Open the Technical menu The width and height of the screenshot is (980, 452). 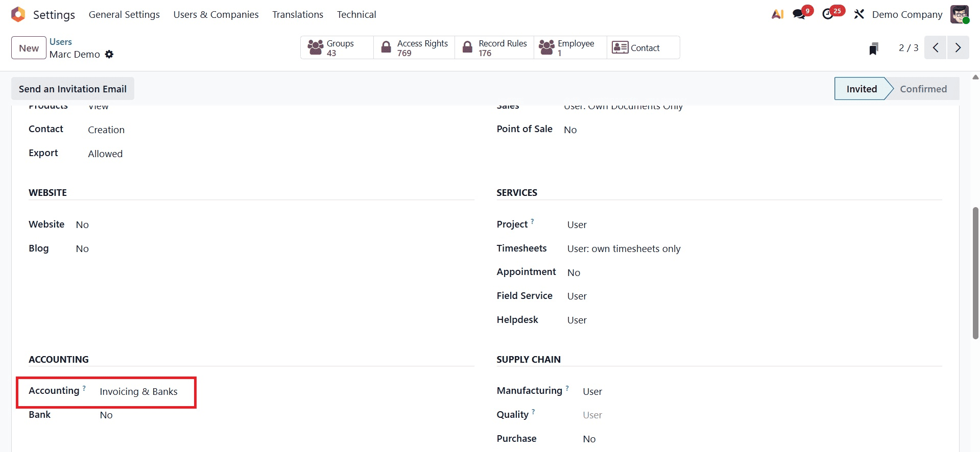click(356, 14)
